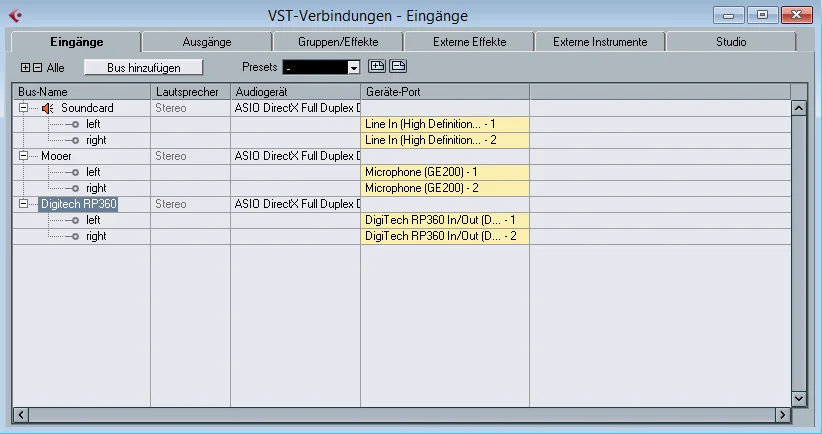The image size is (822, 434).
Task: Switch to the Eingänge tab
Action: (77, 42)
